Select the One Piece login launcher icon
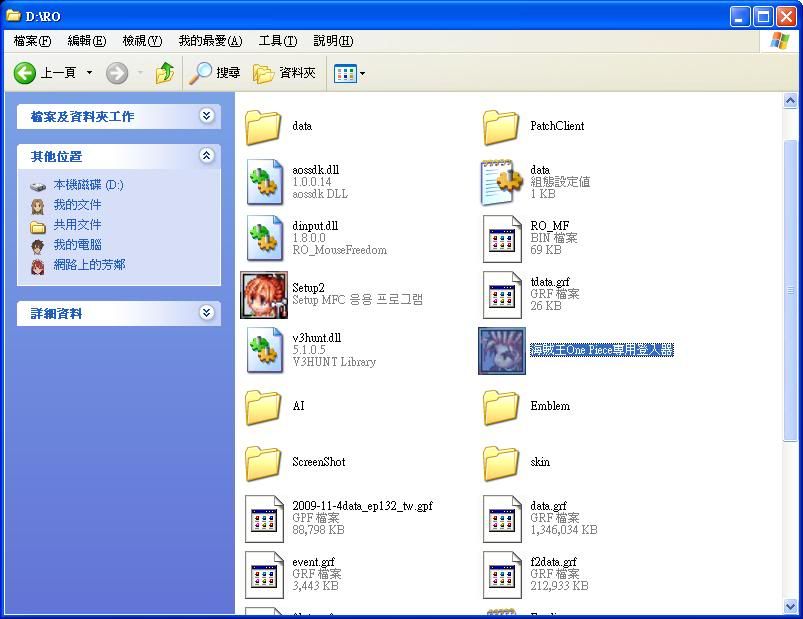This screenshot has height=619, width=803. click(x=502, y=351)
